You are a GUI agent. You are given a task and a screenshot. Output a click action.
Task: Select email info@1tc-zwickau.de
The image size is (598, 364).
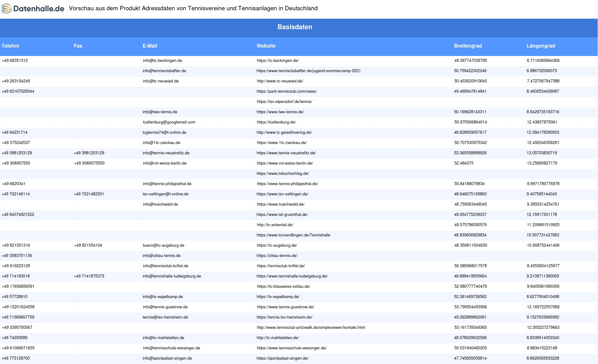162,143
